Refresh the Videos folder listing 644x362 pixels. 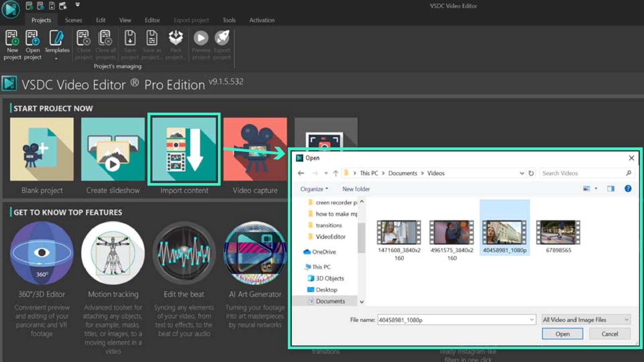(x=531, y=173)
